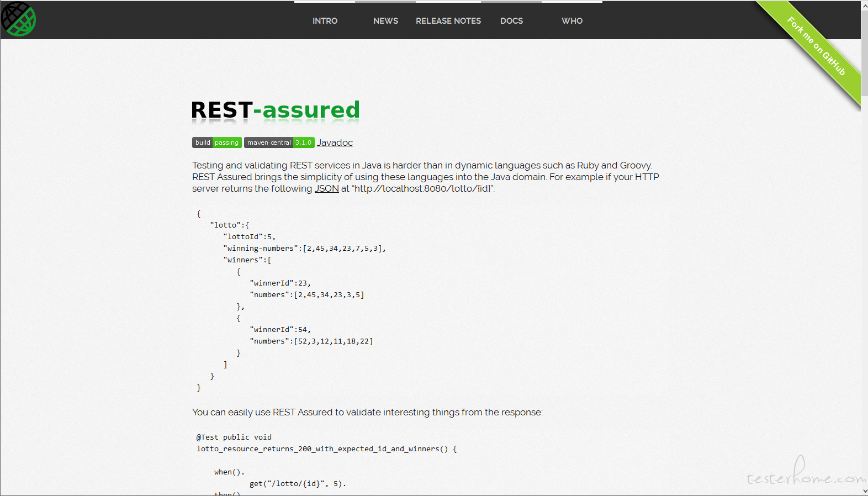Click the "winning-numbers" line in JSON

click(305, 249)
